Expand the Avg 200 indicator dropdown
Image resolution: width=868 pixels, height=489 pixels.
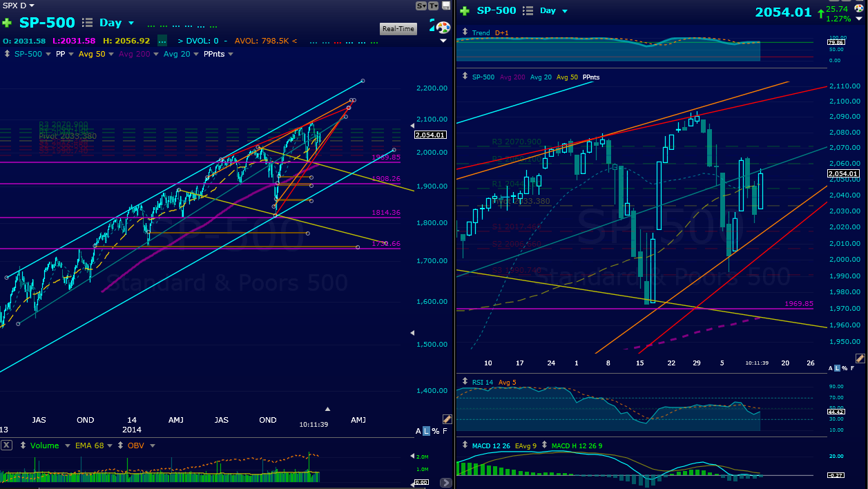coord(156,54)
